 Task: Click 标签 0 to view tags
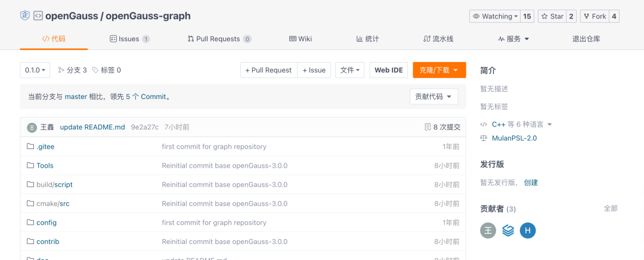click(x=111, y=70)
